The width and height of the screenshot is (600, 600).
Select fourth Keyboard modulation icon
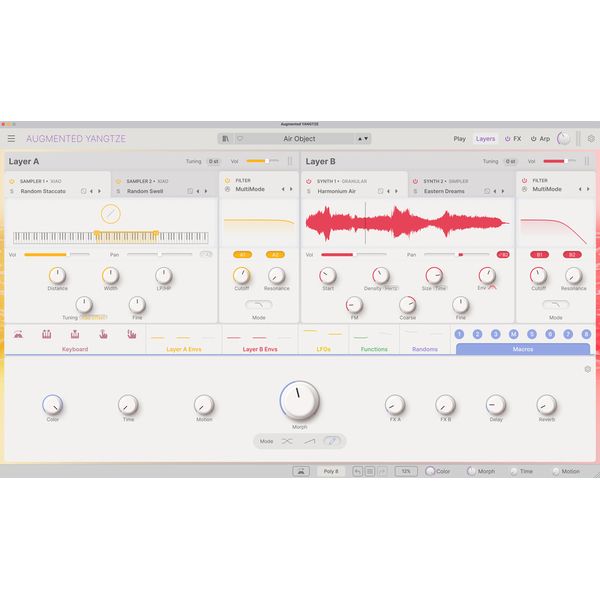103,334
